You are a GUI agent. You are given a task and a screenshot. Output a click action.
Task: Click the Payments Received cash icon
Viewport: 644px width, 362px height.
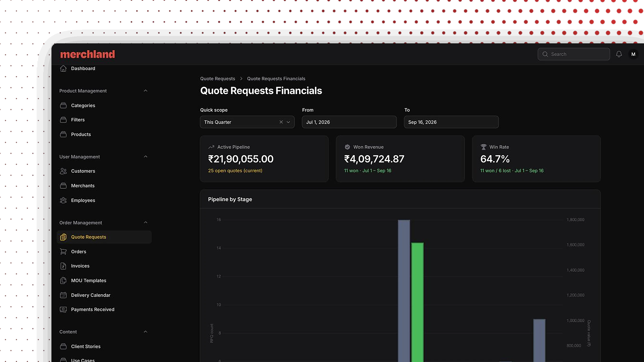(x=63, y=310)
